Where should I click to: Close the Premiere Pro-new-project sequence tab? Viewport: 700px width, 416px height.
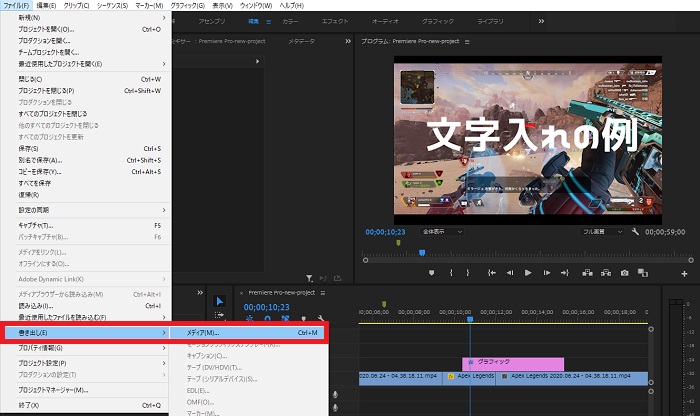tap(242, 293)
